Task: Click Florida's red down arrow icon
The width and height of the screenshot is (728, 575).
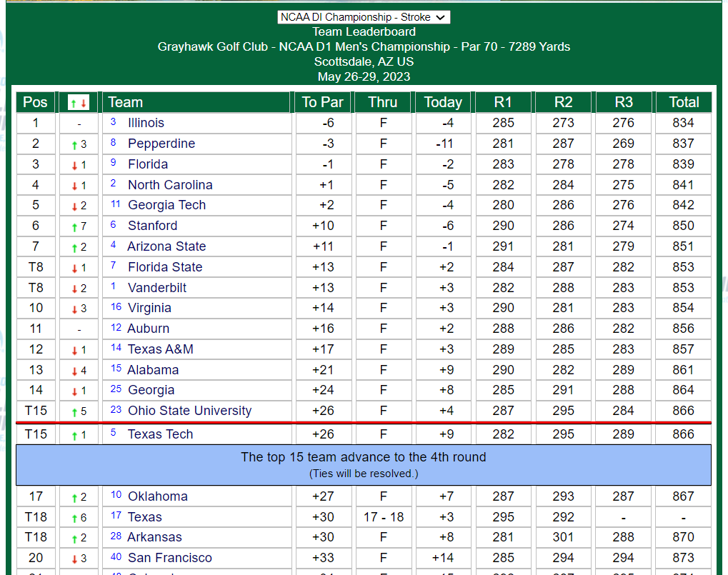Action: pos(74,165)
